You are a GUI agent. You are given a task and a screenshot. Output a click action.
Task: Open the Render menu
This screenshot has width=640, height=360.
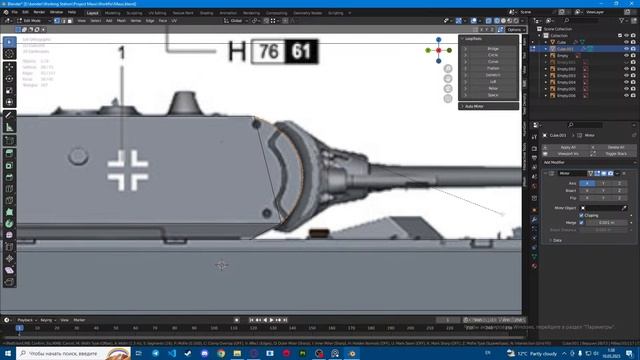[x=39, y=13]
